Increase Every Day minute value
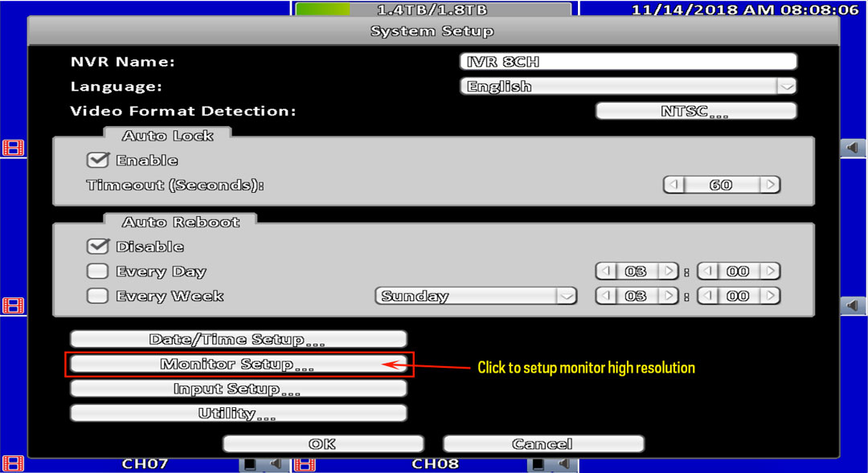This screenshot has height=473, width=868. tap(771, 271)
